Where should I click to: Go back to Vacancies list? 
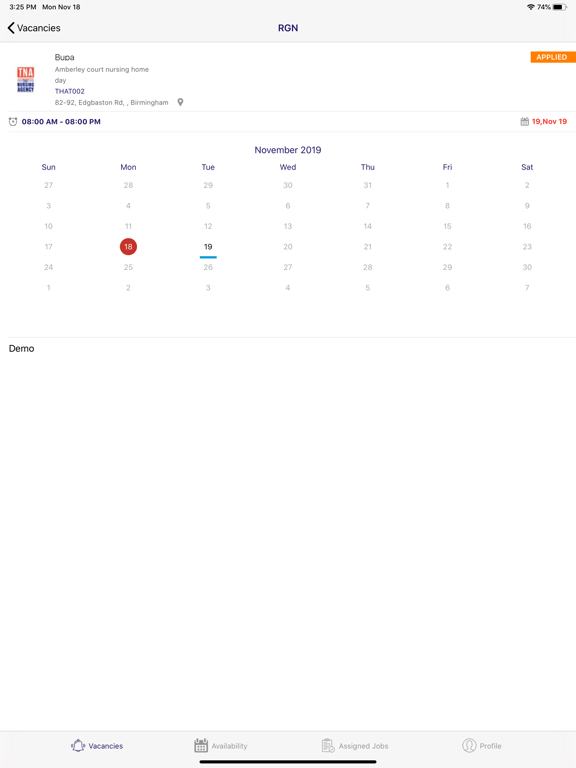pyautogui.click(x=34, y=28)
